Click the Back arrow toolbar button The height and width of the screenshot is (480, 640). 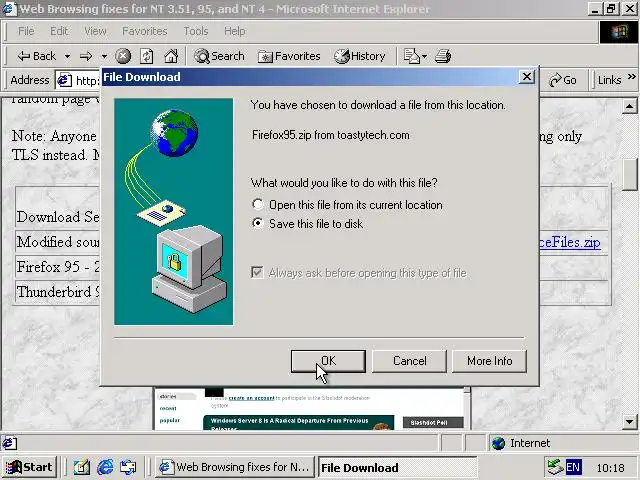[x=36, y=56]
